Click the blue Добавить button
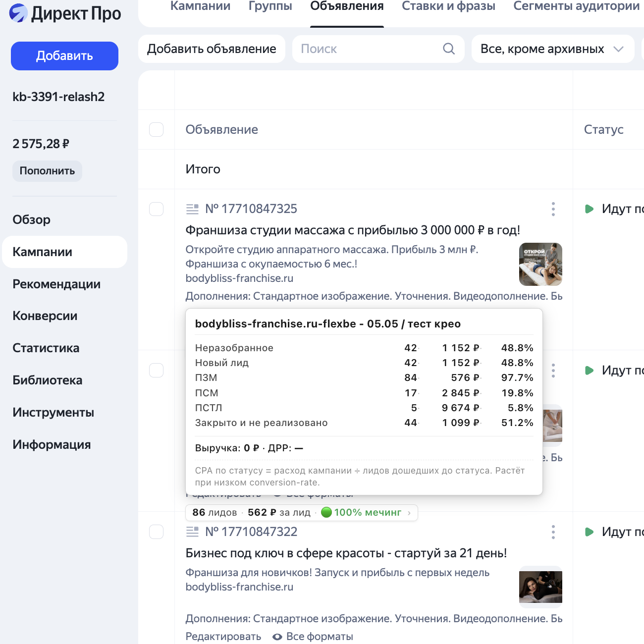Viewport: 644px width, 644px height. pos(64,56)
